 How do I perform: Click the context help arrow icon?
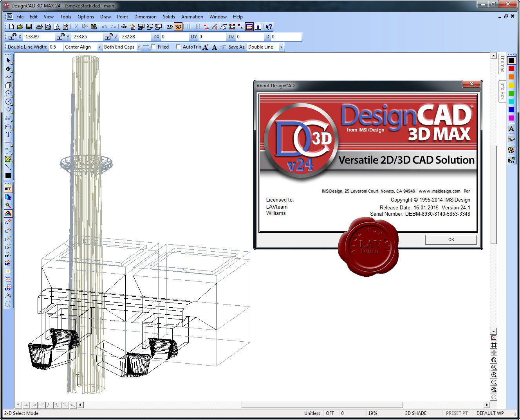point(269,27)
